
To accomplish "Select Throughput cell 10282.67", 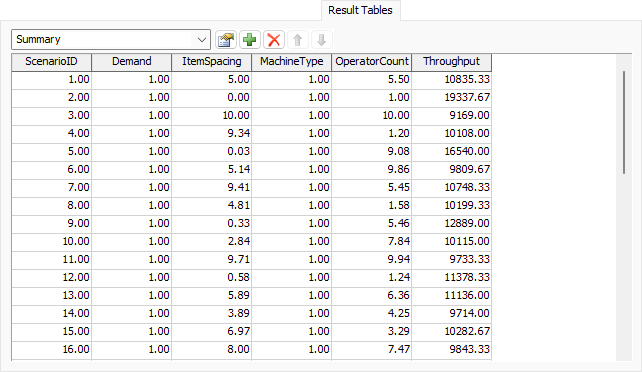I will point(452,331).
